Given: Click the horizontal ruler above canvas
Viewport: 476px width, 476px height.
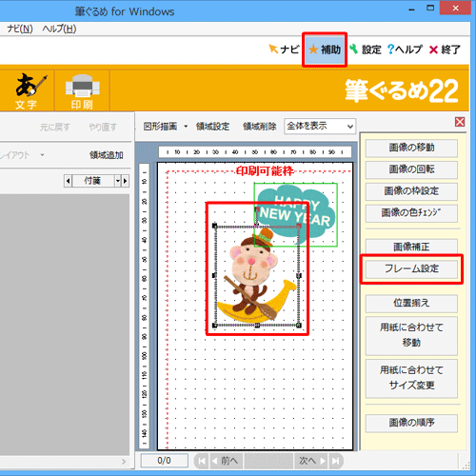Looking at the screenshot, I should coord(255,152).
